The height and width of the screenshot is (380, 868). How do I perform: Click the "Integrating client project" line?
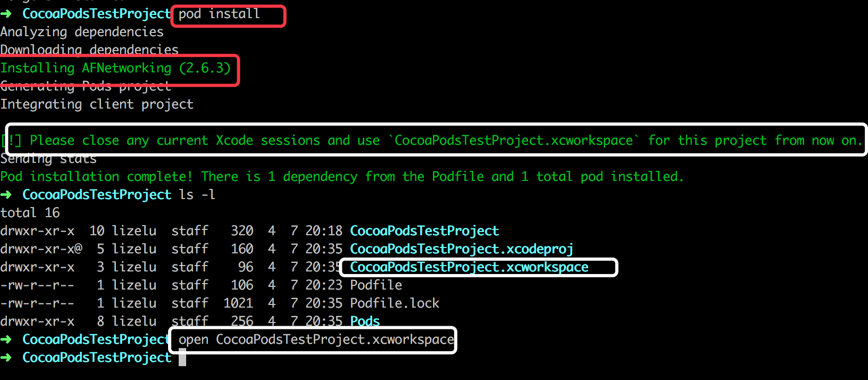[x=97, y=104]
